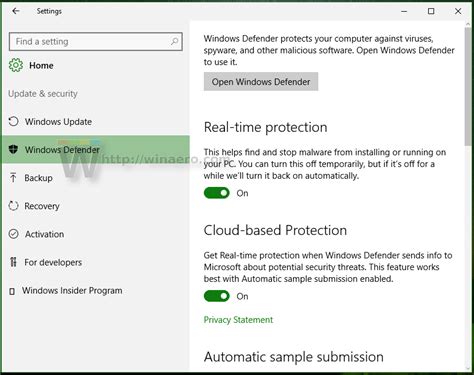Click the Windows Insider Program icon
This screenshot has height=375, width=474.
[12, 291]
